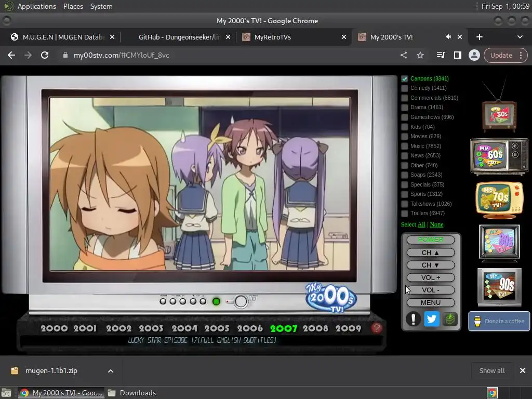Screen dimensions: 532x399
Task: Click the CH up button
Action: pyautogui.click(x=431, y=252)
